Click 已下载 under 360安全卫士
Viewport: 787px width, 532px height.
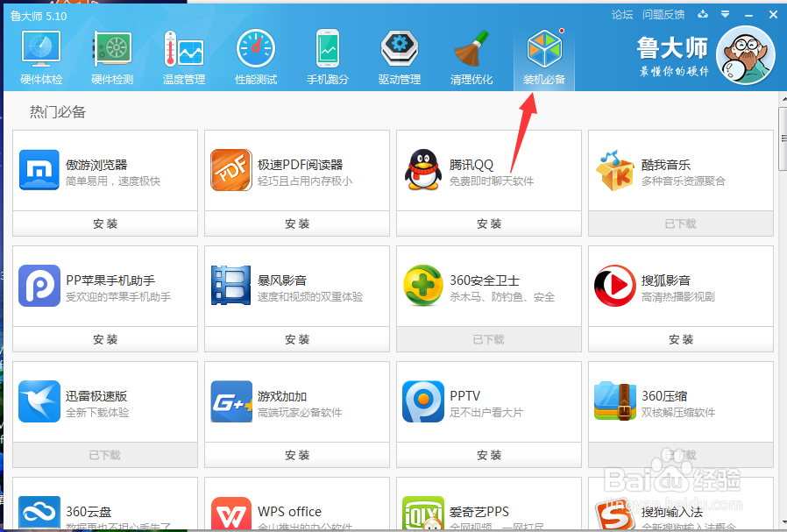coord(489,340)
